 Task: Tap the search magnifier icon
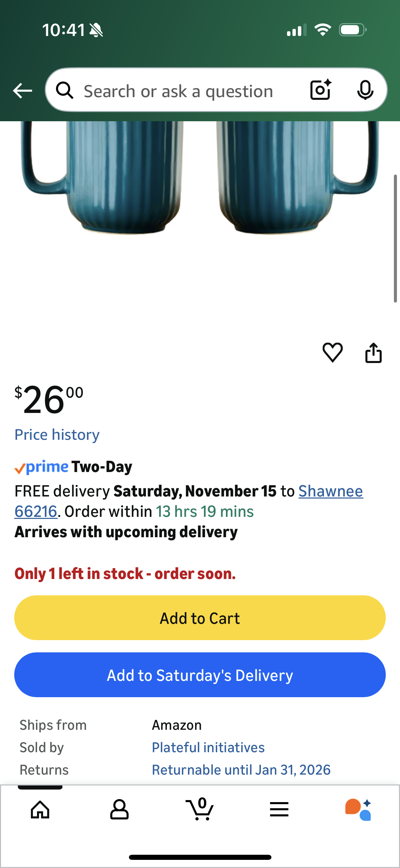(64, 90)
